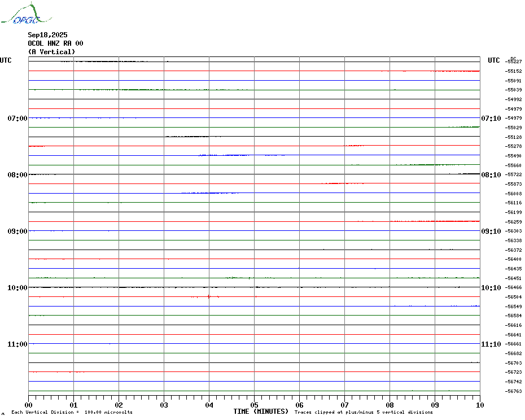Image resolution: width=525 pixels, height=420 pixels.
Task: Click the DC offset value -56616
Action: click(514, 325)
